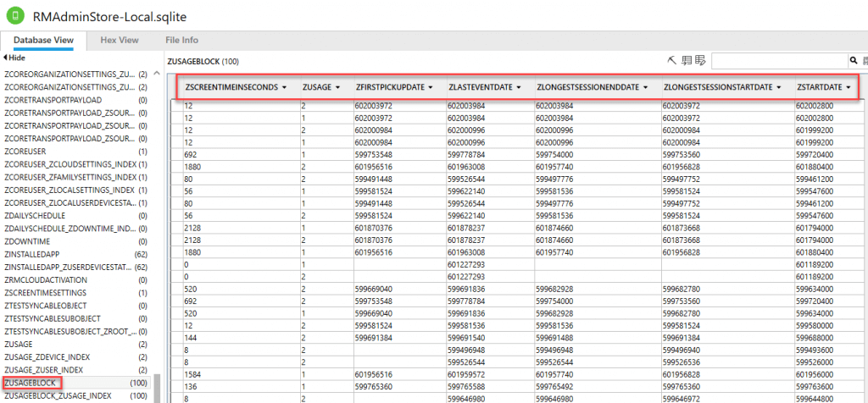
Task: Select the Database View tab
Action: (x=43, y=40)
